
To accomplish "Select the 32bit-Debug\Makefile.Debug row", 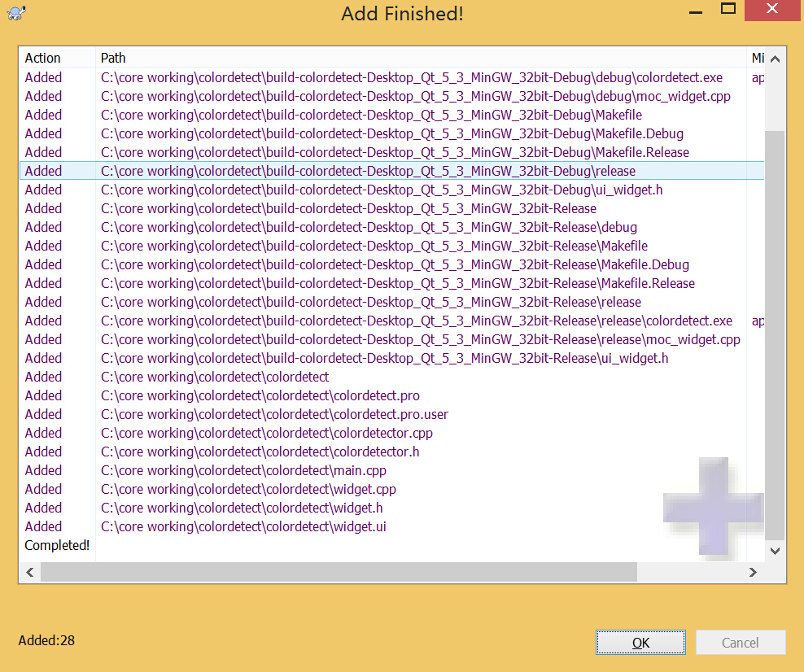I will click(x=391, y=133).
